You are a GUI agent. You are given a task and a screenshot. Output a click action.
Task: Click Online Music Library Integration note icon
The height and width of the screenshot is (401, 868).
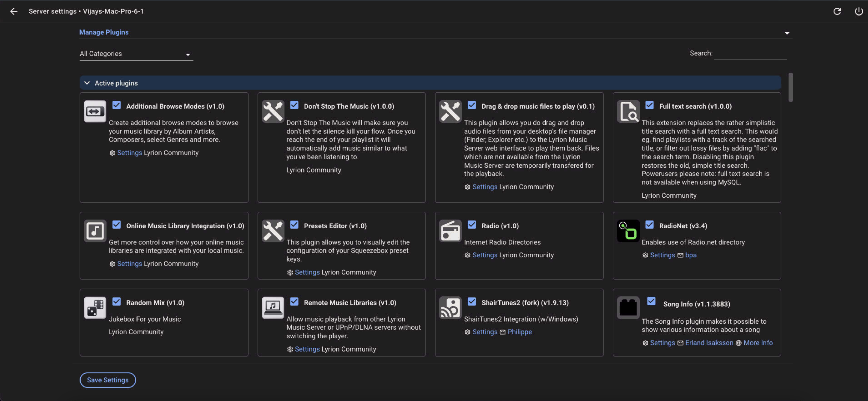point(95,231)
